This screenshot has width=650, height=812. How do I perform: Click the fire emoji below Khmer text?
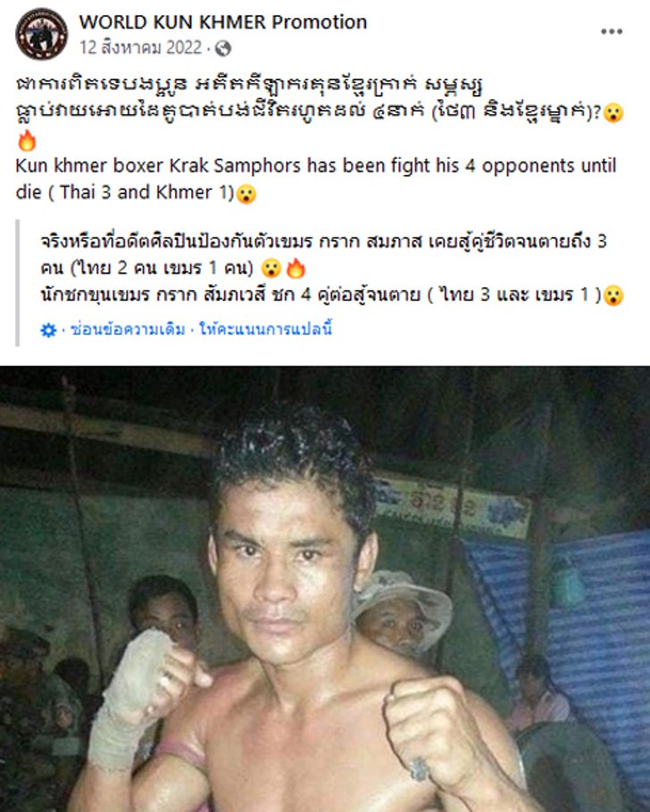tap(27, 141)
